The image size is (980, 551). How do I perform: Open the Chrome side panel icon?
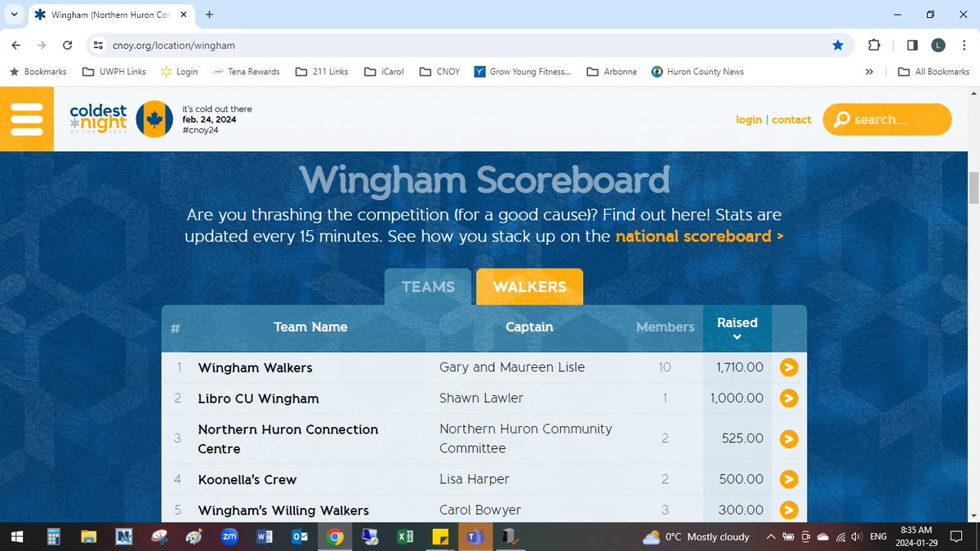point(912,45)
